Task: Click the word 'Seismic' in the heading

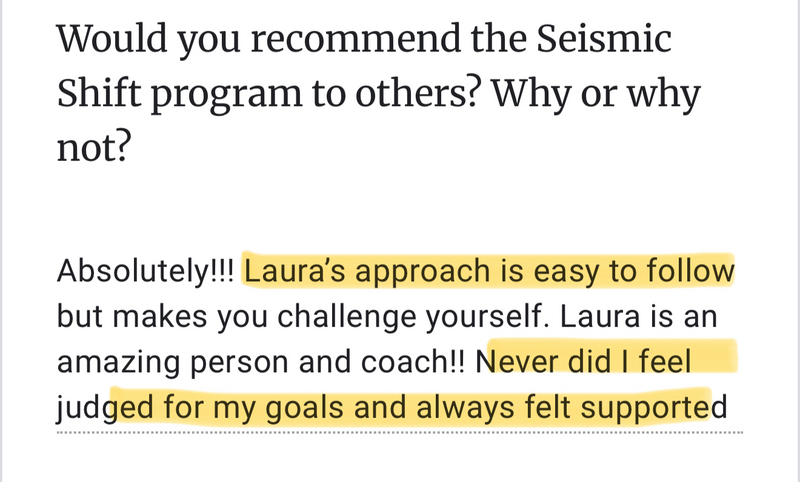Action: tap(604, 39)
